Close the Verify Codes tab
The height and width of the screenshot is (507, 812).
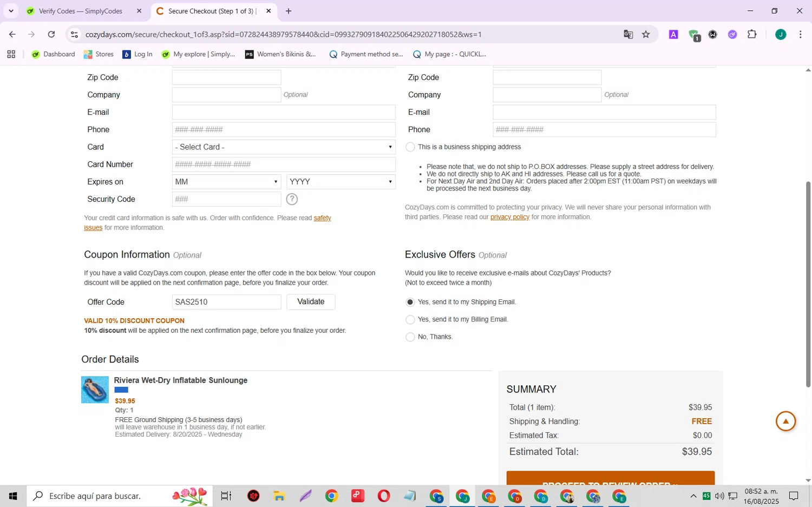(x=139, y=11)
